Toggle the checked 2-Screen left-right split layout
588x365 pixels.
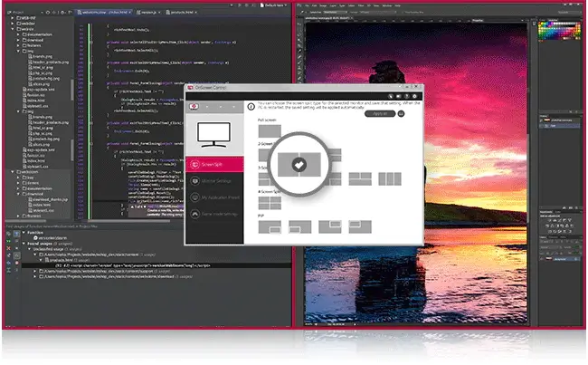[299, 165]
